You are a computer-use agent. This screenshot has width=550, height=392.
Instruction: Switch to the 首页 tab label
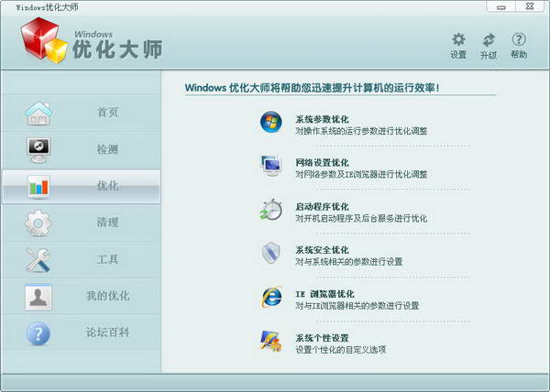pyautogui.click(x=107, y=112)
